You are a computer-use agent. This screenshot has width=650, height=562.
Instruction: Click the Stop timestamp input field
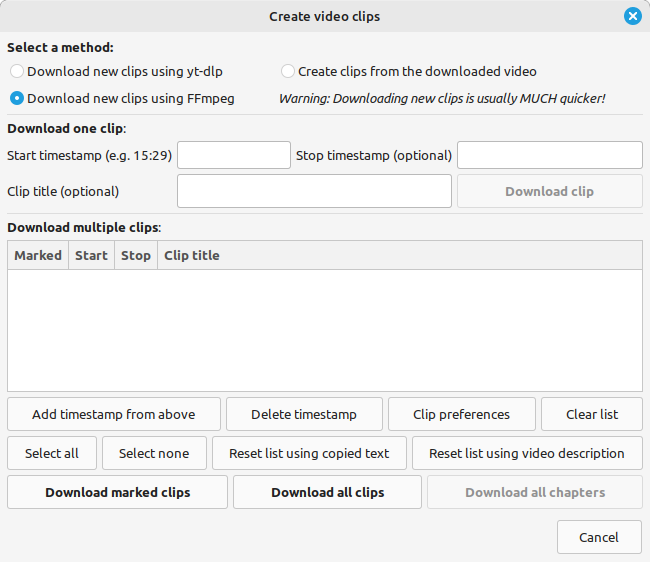[550, 155]
